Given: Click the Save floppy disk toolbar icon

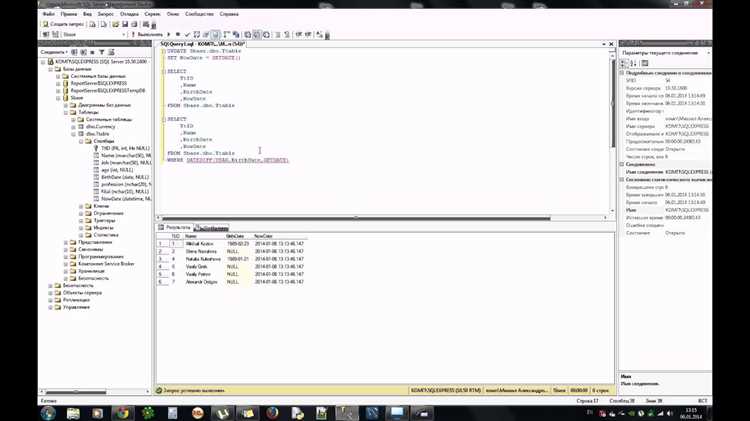Looking at the screenshot, I should coord(125,24).
